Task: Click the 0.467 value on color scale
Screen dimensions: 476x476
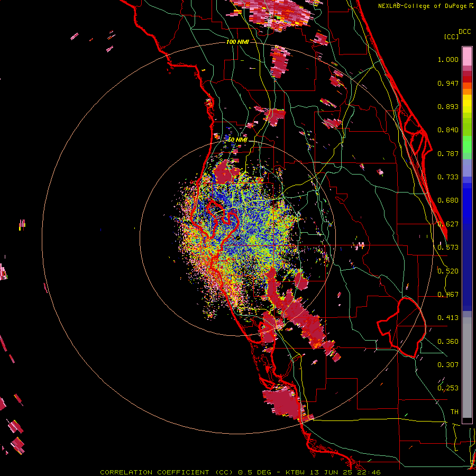Action: pyautogui.click(x=448, y=295)
